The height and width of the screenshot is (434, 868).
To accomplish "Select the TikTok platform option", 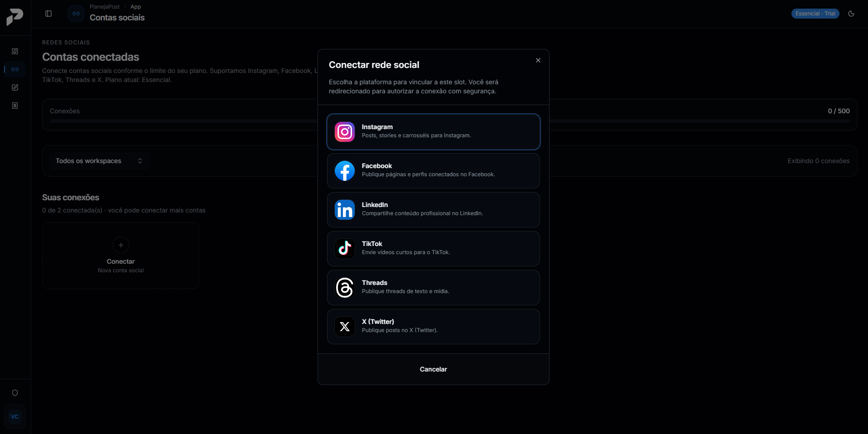I will click(434, 249).
